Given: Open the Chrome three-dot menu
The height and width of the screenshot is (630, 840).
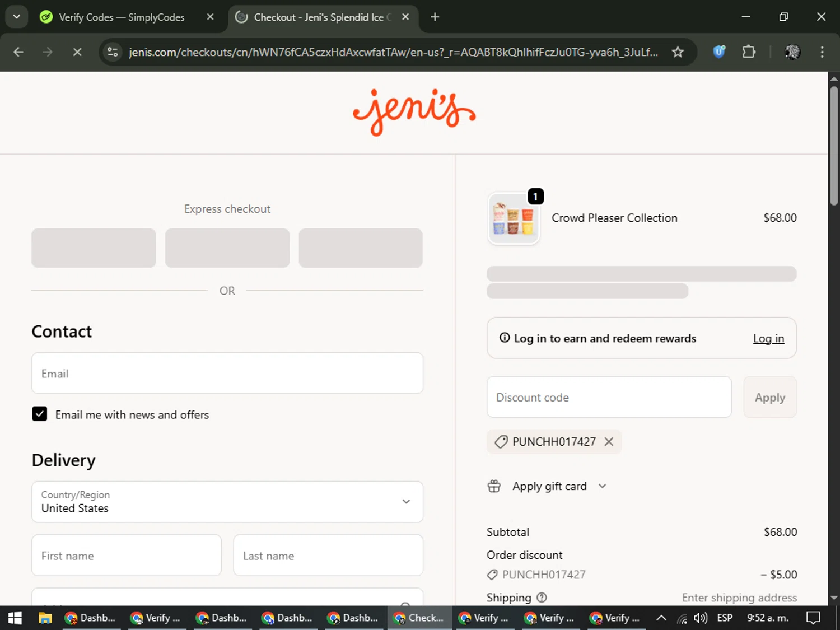Looking at the screenshot, I should [x=822, y=52].
